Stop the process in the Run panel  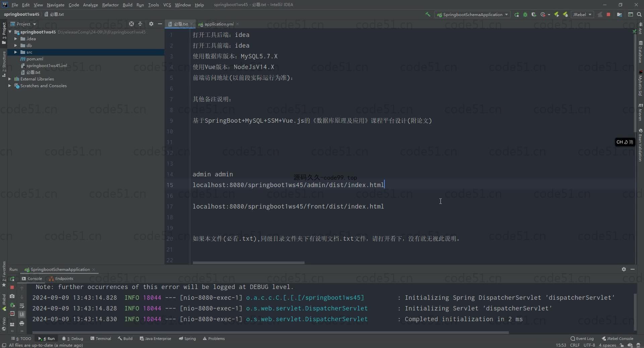[x=12, y=287]
